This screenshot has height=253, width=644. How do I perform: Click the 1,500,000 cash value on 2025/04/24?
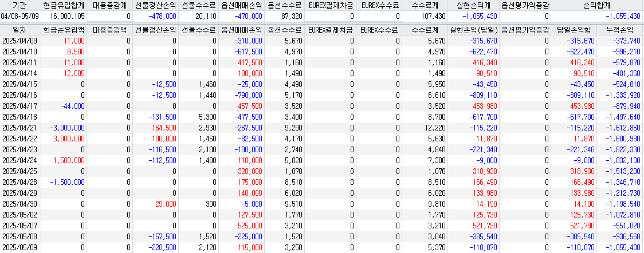tap(69, 160)
